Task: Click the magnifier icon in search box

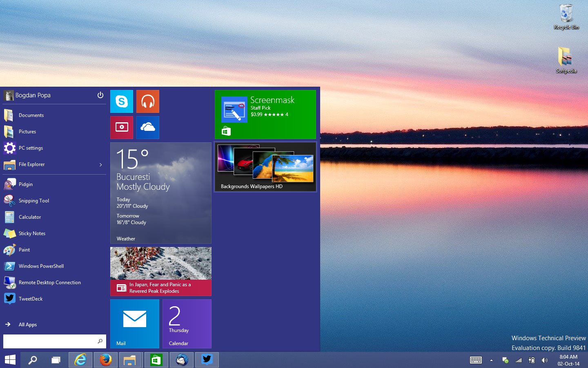Action: point(100,341)
